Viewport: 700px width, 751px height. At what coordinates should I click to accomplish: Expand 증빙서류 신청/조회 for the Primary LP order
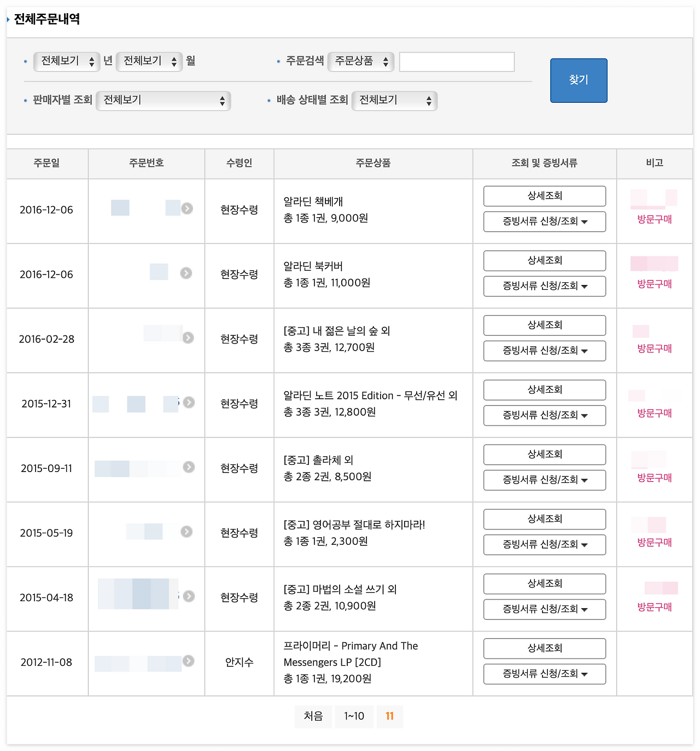point(544,674)
